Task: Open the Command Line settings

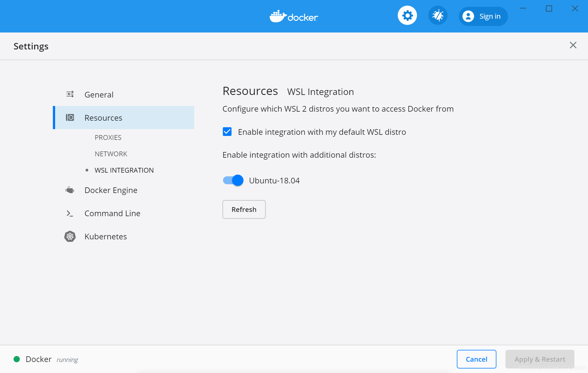Action: click(112, 213)
